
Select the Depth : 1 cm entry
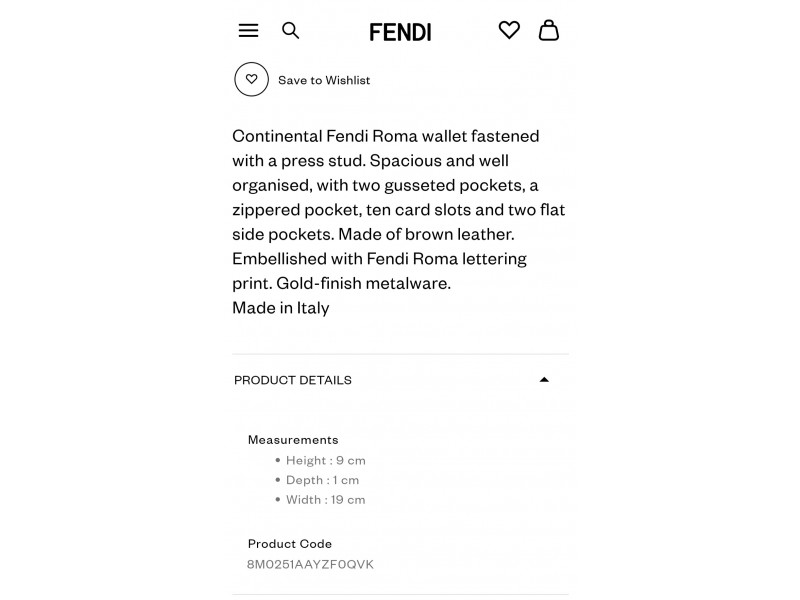322,480
